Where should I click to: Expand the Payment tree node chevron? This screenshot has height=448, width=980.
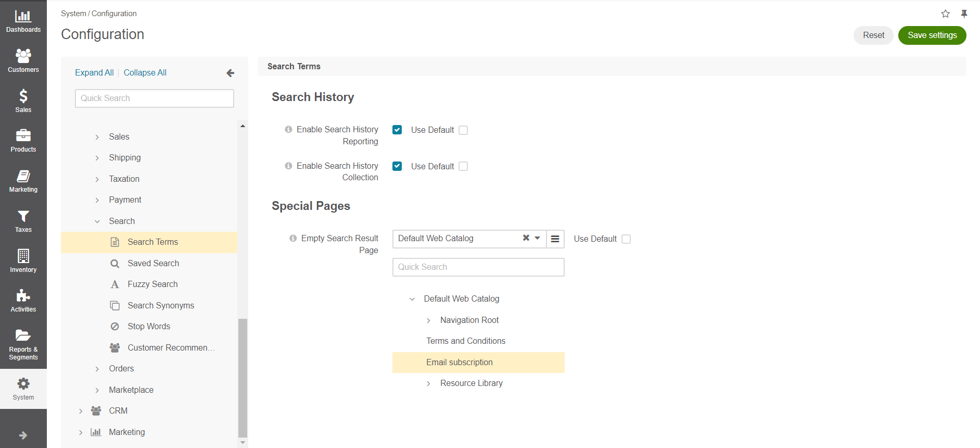(x=97, y=200)
